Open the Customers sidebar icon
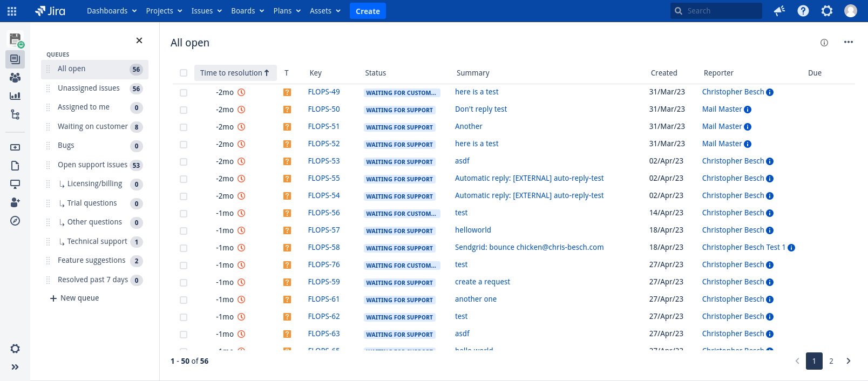Image resolution: width=868 pixels, height=381 pixels. coord(15,78)
